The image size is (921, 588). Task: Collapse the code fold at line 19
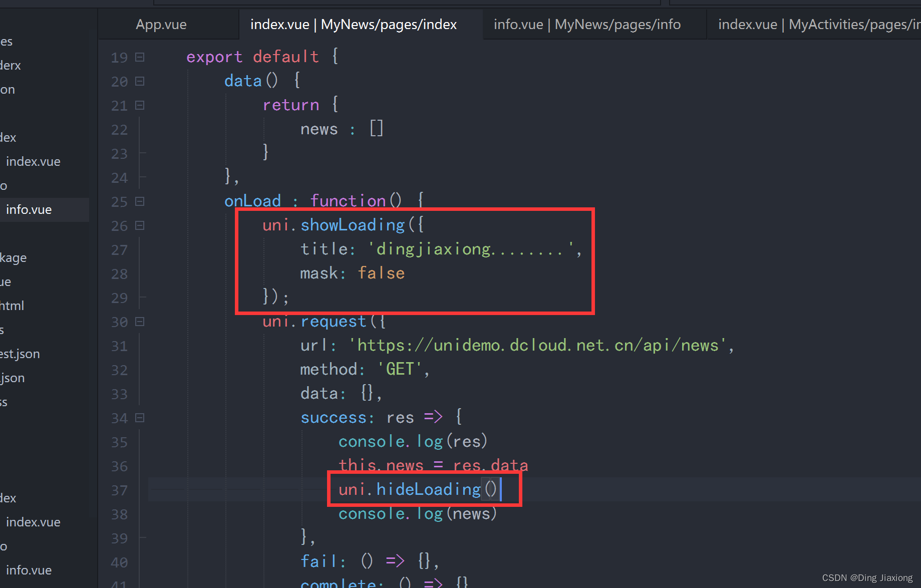140,57
